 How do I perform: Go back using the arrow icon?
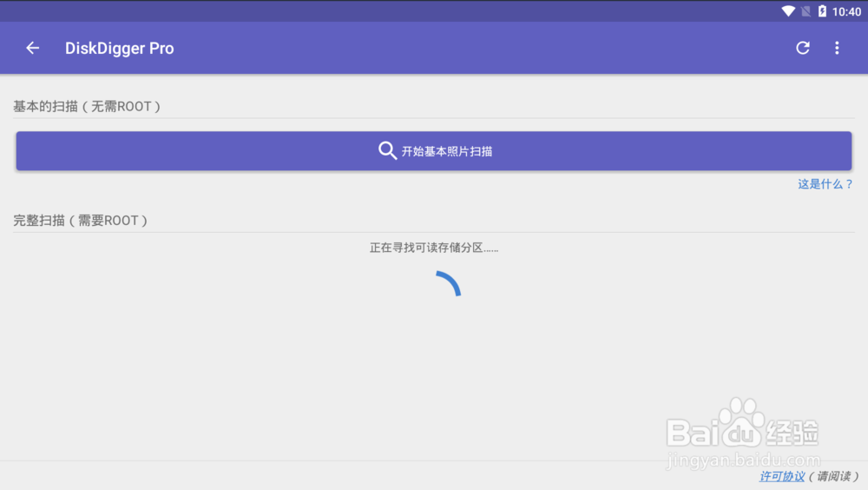(33, 49)
